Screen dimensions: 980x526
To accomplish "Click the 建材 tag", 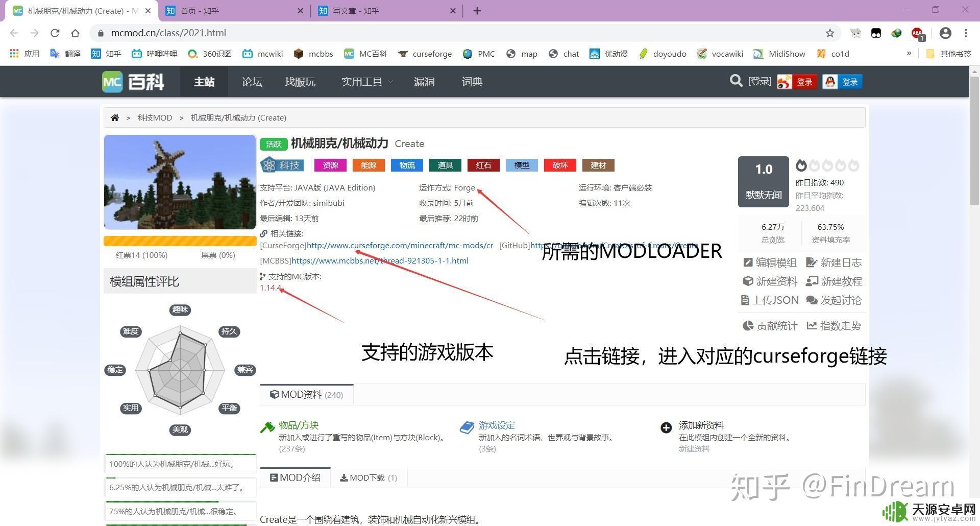I will 598,165.
